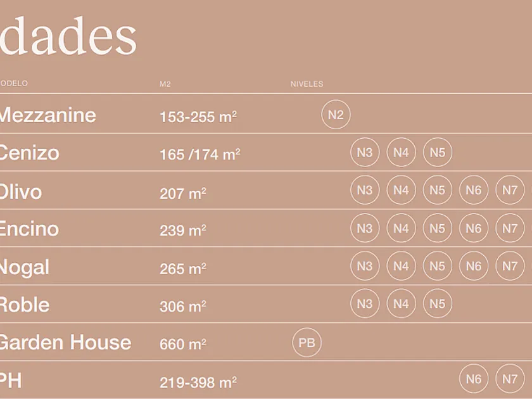This screenshot has width=532, height=399.
Task: Select N5 level in Roble row
Action: point(438,303)
